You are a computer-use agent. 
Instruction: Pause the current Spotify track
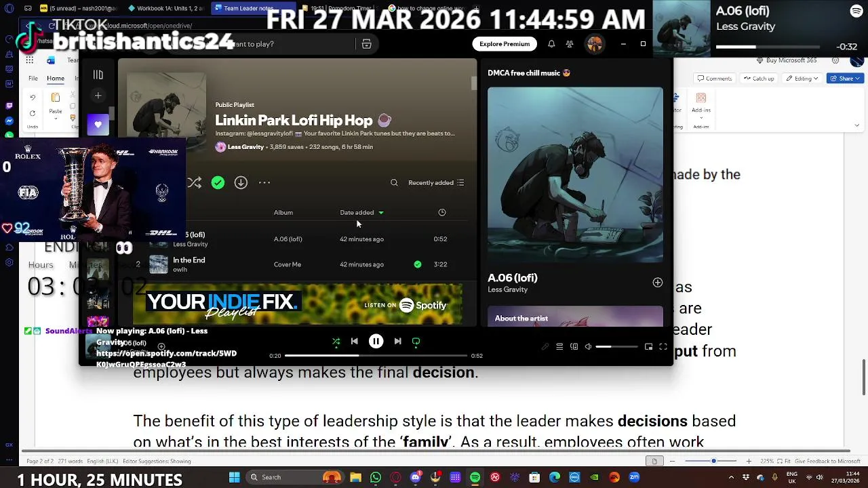pos(376,342)
